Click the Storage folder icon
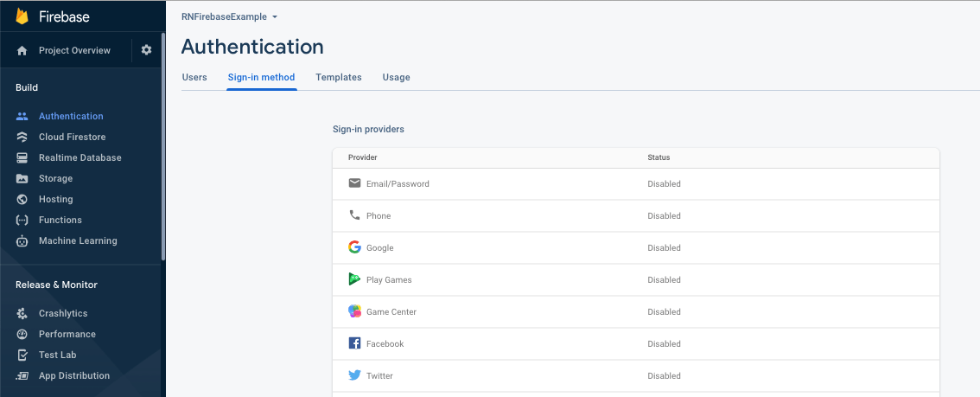 pos(22,179)
